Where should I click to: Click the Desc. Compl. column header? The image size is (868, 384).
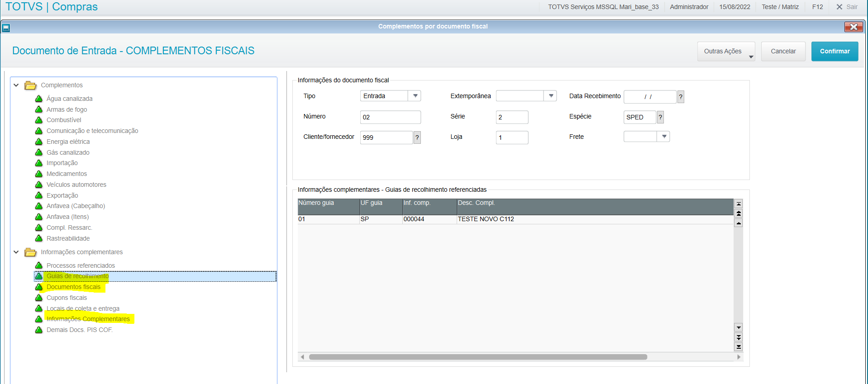595,206
